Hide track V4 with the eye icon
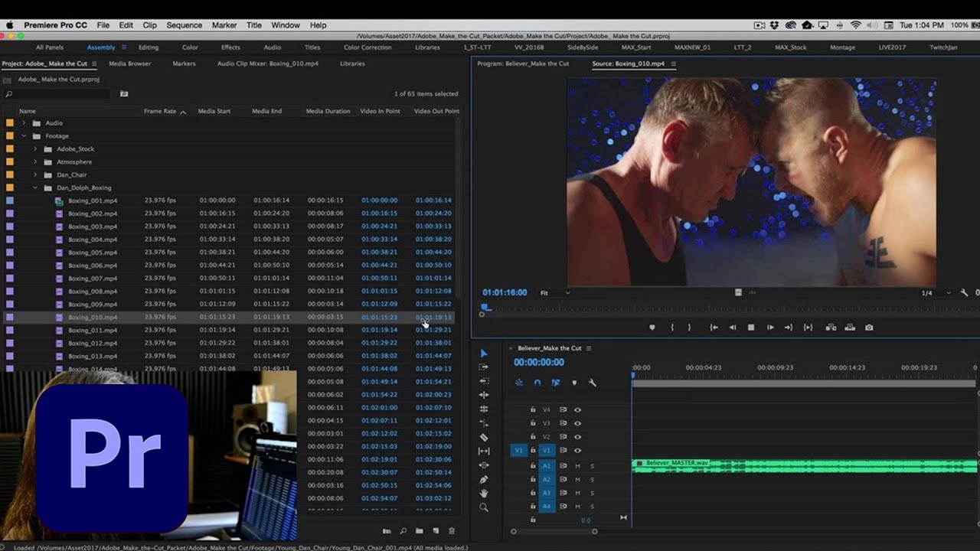 577,409
